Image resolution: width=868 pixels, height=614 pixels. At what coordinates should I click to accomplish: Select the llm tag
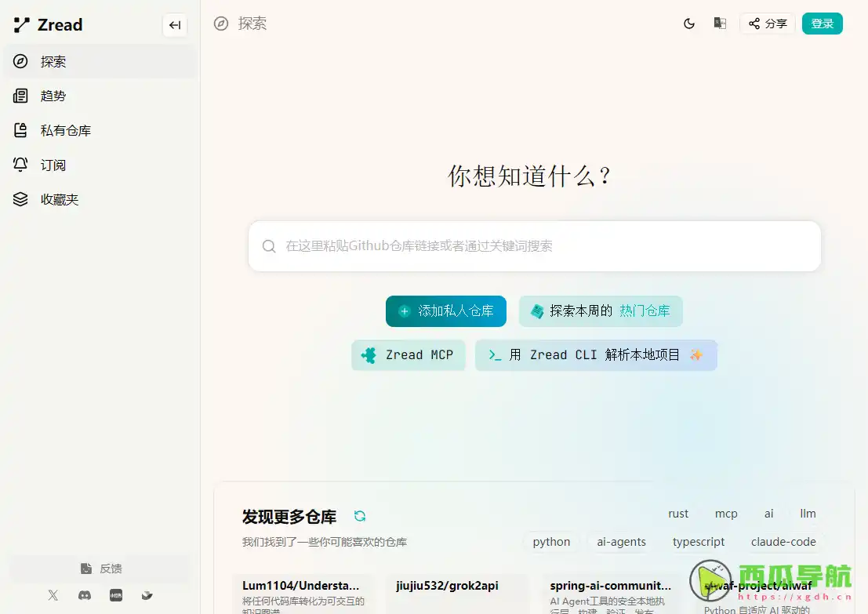tap(808, 514)
